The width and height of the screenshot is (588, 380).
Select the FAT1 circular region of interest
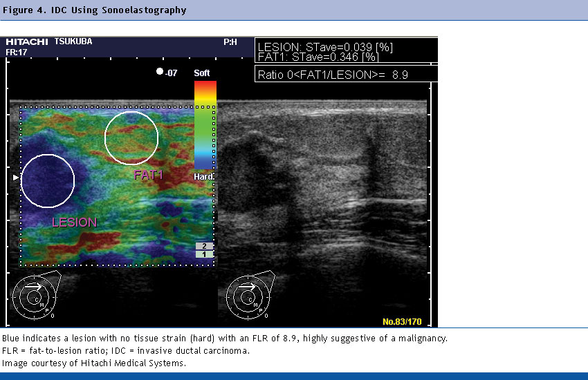pos(131,138)
